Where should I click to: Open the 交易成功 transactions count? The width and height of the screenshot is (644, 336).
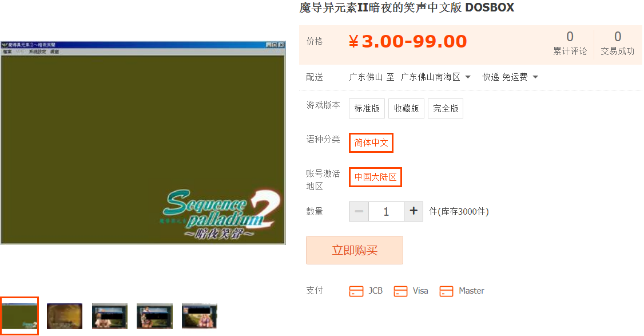[x=617, y=43]
